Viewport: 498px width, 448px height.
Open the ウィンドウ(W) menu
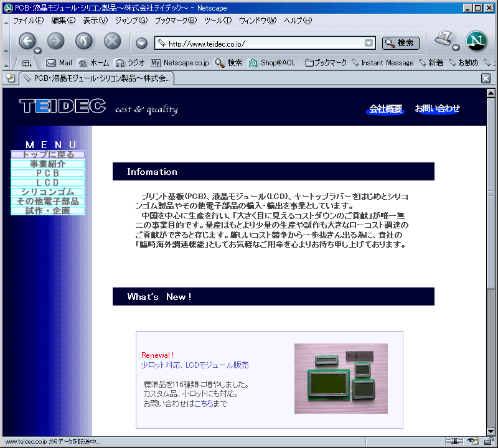point(258,21)
